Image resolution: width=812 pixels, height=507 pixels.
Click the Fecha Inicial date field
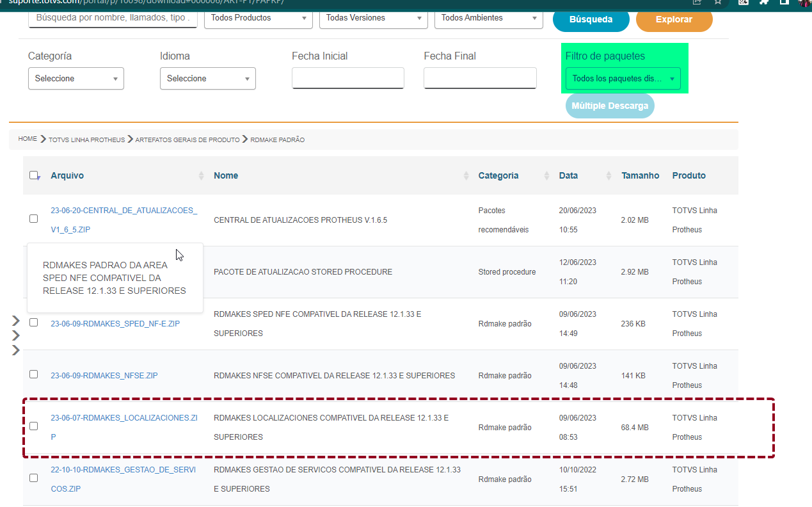348,78
